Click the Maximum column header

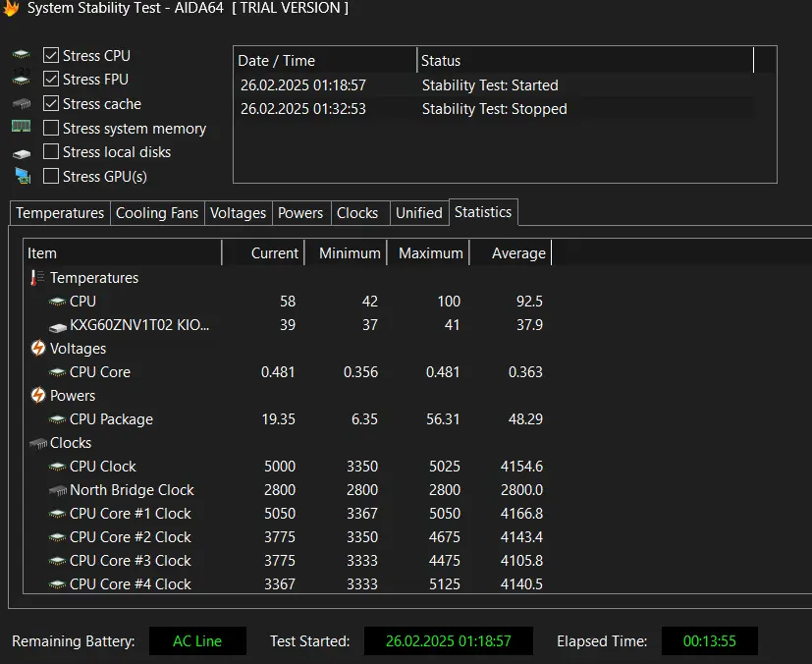pos(428,252)
